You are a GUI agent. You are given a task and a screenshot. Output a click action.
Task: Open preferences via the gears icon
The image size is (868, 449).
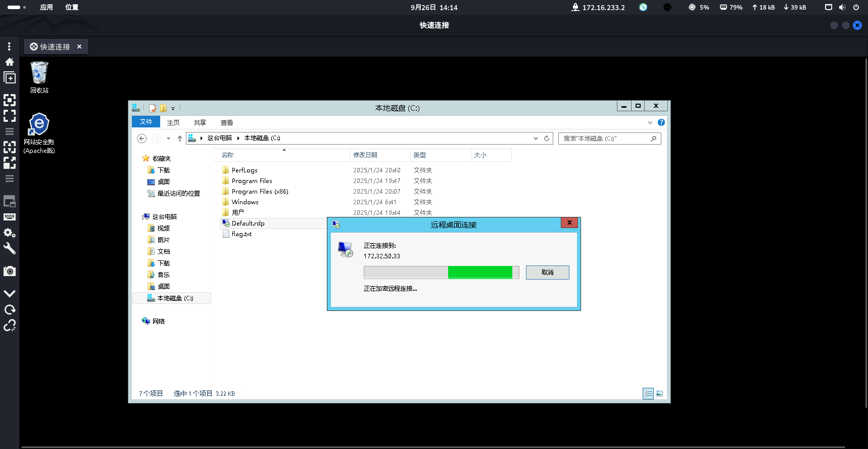click(x=10, y=233)
